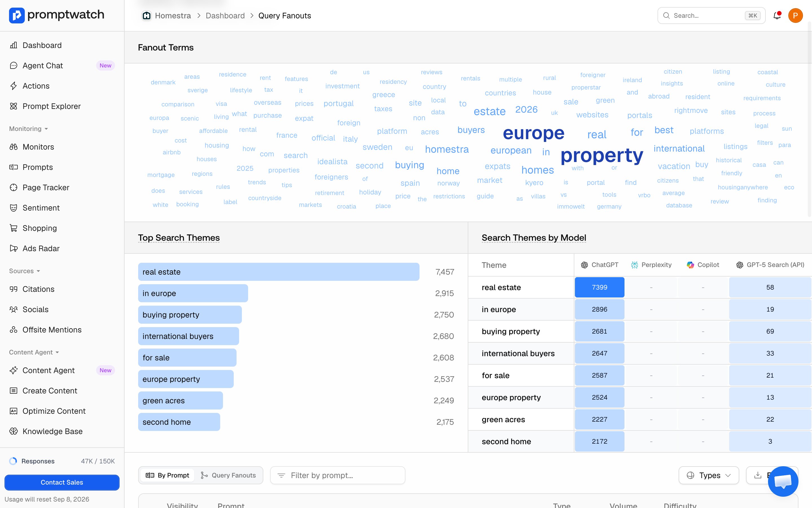The width and height of the screenshot is (812, 508).
Task: Click the green acres theme bar
Action: (180, 400)
